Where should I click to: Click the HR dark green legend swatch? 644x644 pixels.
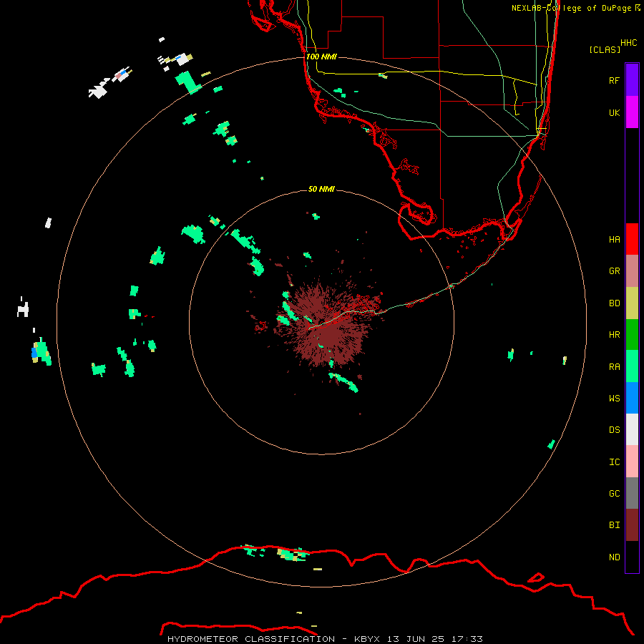point(632,335)
